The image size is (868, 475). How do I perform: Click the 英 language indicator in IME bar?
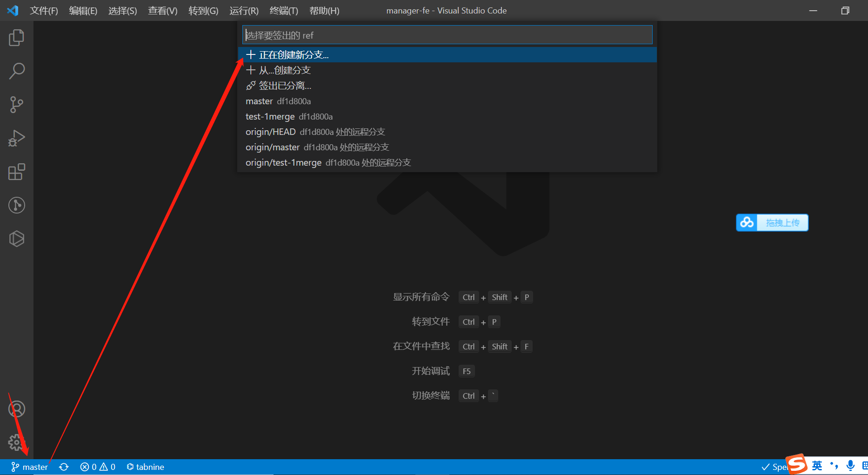pos(817,466)
